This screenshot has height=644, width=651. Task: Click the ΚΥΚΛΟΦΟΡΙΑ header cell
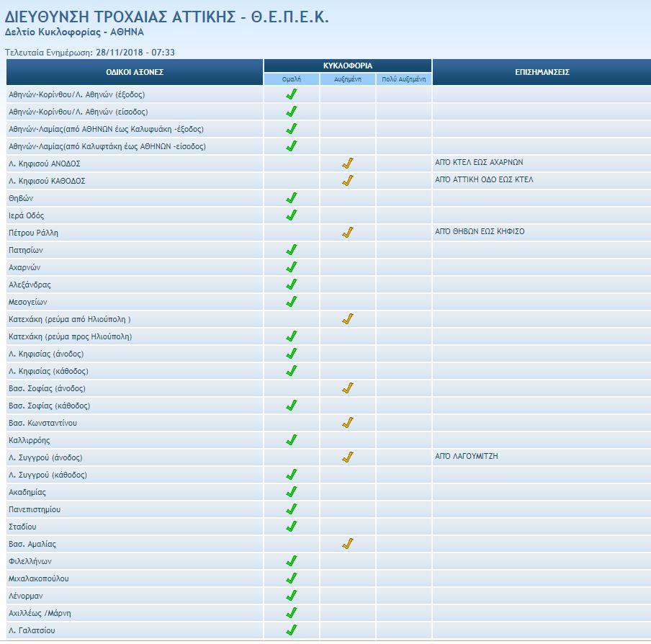tap(348, 66)
